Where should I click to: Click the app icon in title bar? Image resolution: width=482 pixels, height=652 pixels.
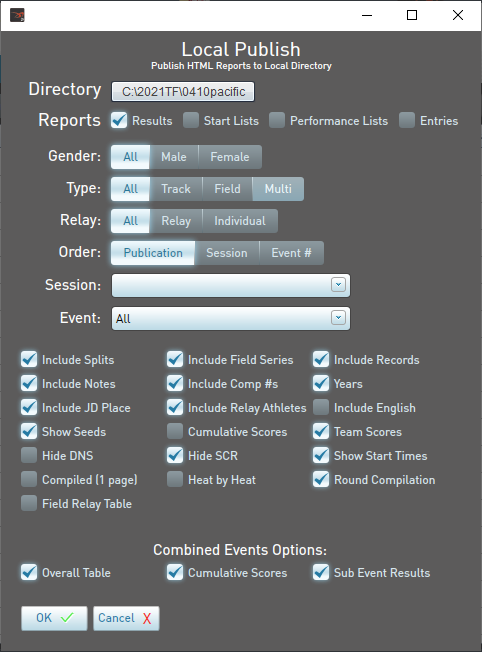17,15
